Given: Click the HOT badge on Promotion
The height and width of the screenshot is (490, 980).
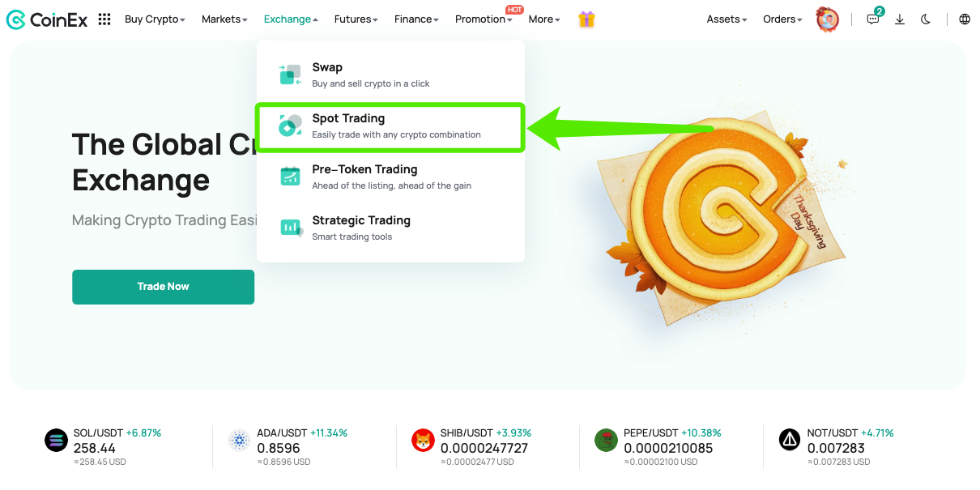Looking at the screenshot, I should 514,10.
